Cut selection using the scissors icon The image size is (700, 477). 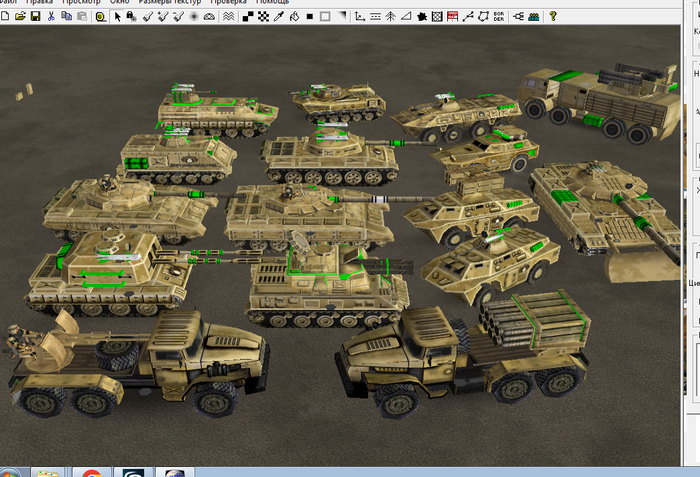[x=51, y=17]
